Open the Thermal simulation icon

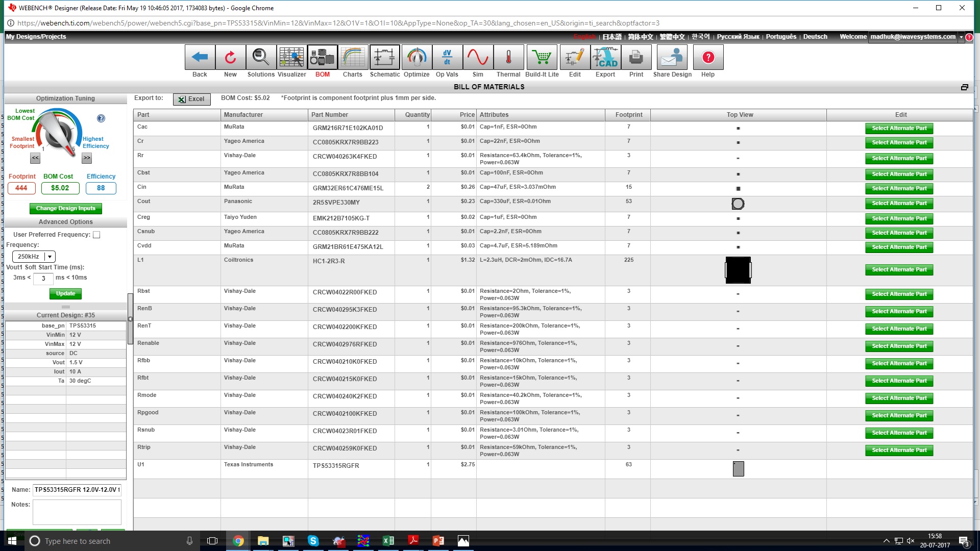click(x=508, y=58)
